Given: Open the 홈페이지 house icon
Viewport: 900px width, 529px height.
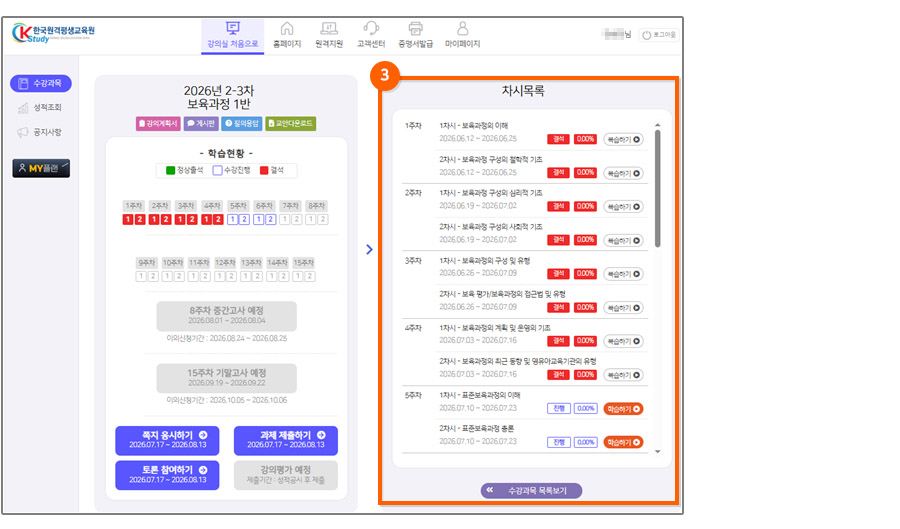Looking at the screenshot, I should (x=287, y=28).
